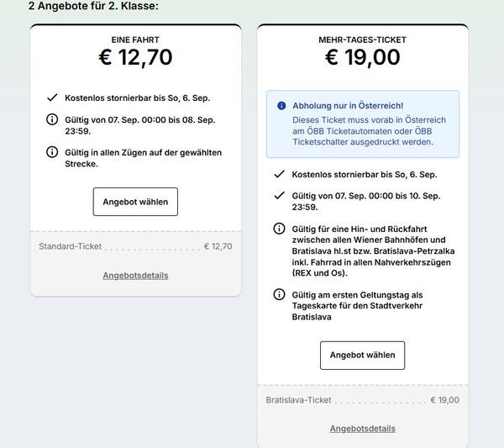Click info icon beside 'Gültig in allen Zügen'

tap(52, 152)
